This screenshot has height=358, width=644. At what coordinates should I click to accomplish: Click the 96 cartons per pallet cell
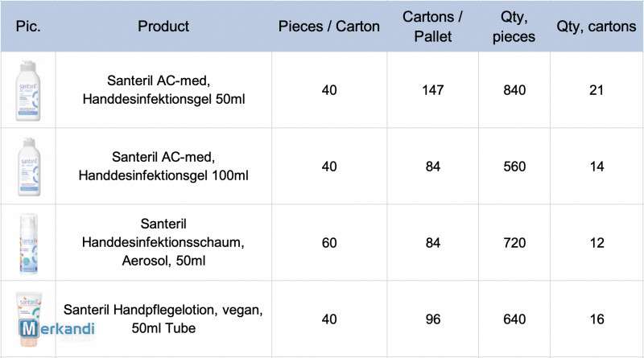433,319
